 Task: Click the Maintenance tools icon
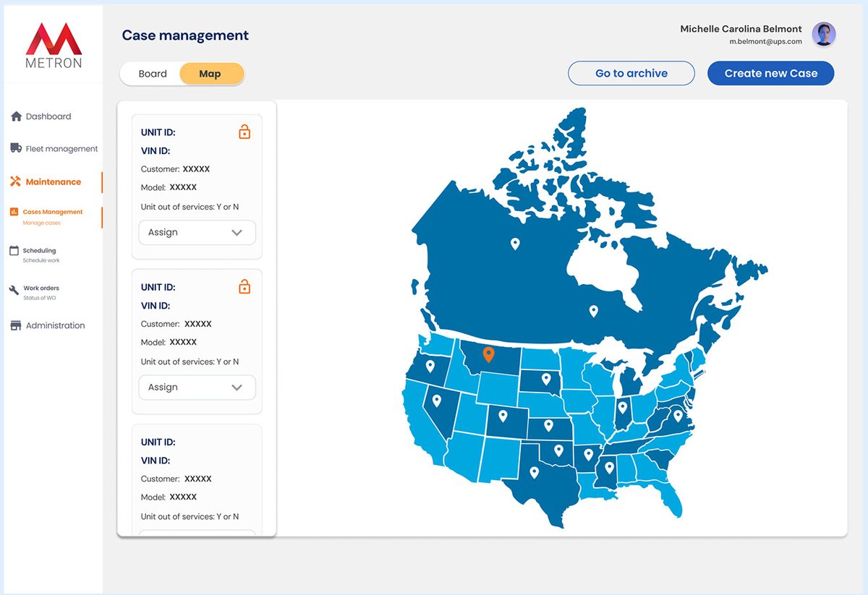(x=15, y=181)
